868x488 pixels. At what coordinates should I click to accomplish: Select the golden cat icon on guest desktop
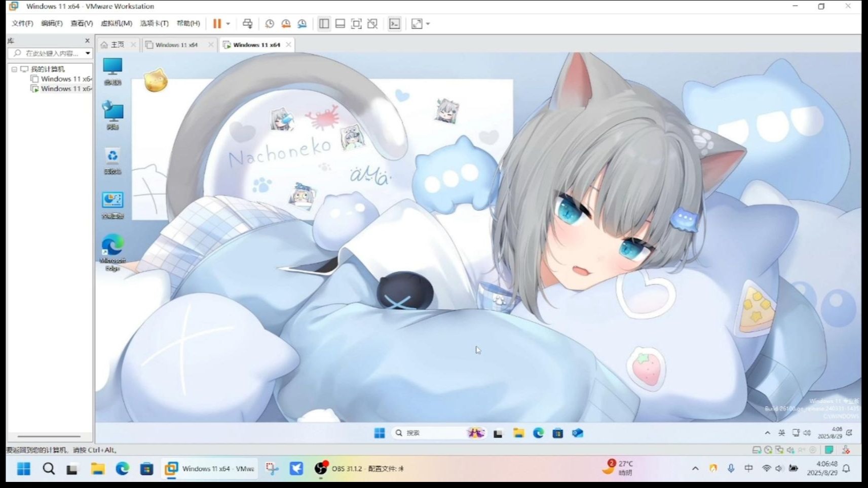(156, 80)
